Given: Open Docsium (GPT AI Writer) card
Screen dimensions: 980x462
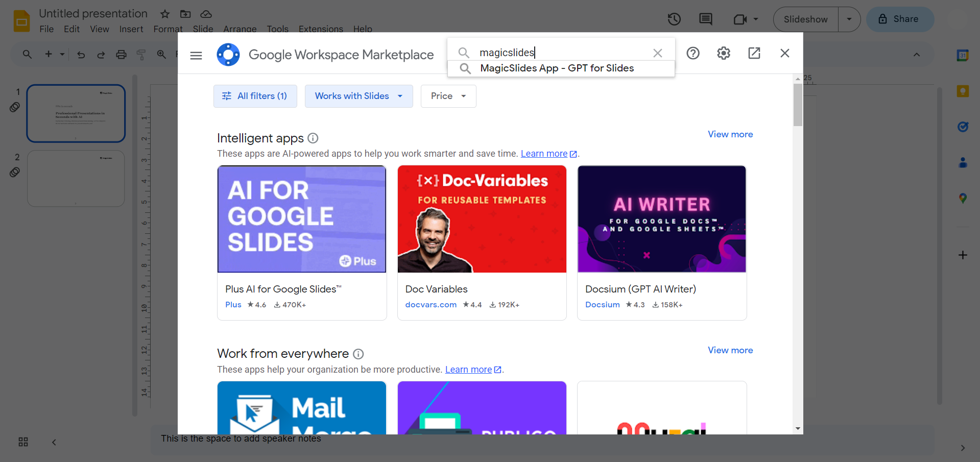Looking at the screenshot, I should (662, 243).
